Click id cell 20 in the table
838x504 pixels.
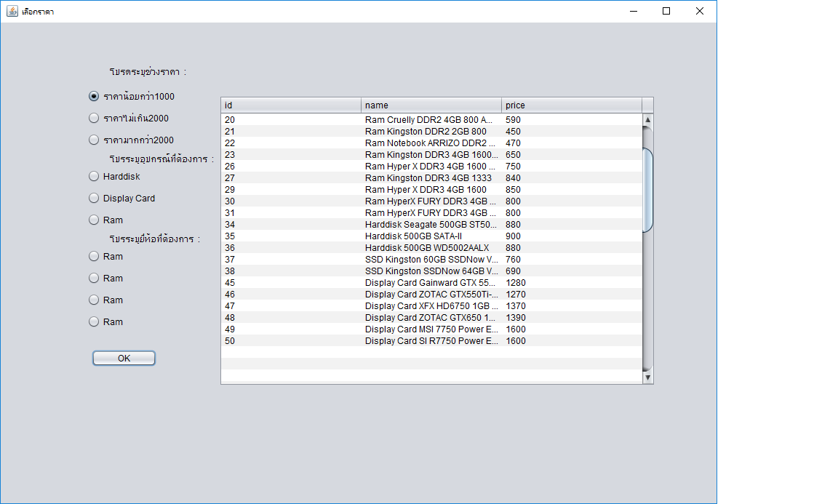point(291,120)
